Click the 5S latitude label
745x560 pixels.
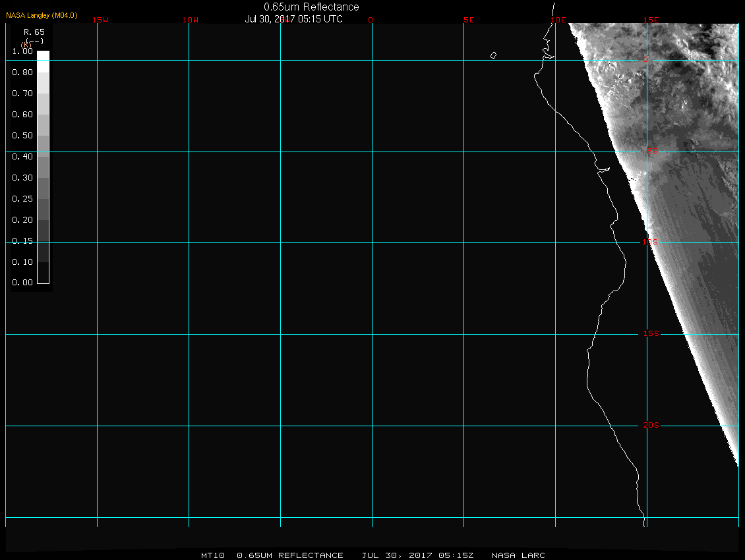pyautogui.click(x=651, y=152)
